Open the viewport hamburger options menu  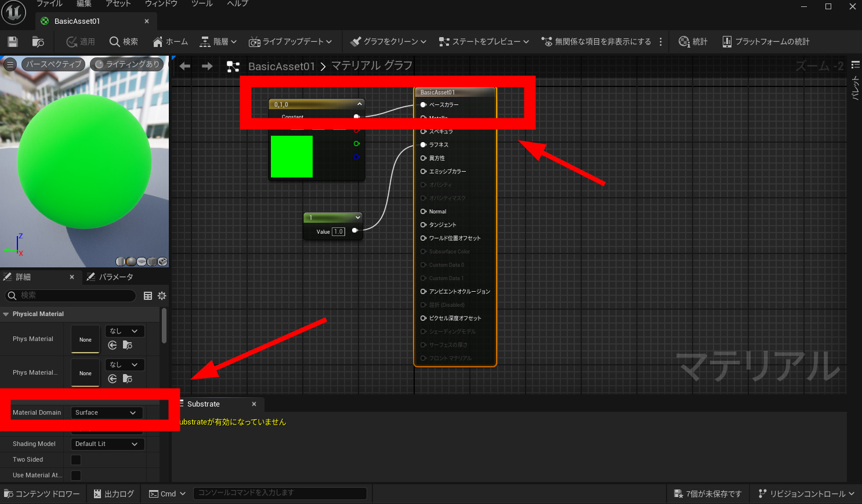point(10,64)
